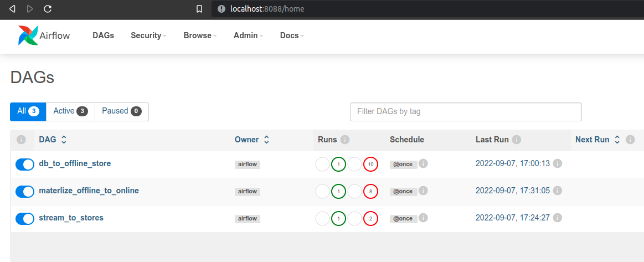Click the Filter DAGs by tag field
The height and width of the screenshot is (262, 644).
(x=466, y=112)
